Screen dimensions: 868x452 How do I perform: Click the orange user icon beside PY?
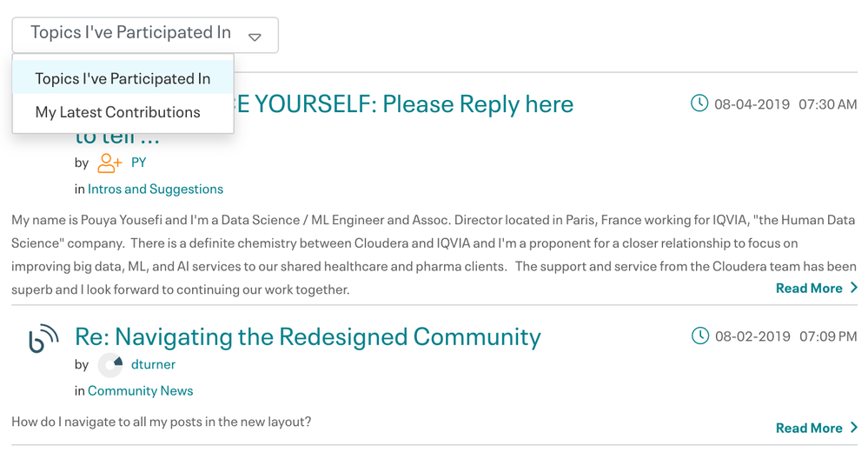pyautogui.click(x=109, y=163)
